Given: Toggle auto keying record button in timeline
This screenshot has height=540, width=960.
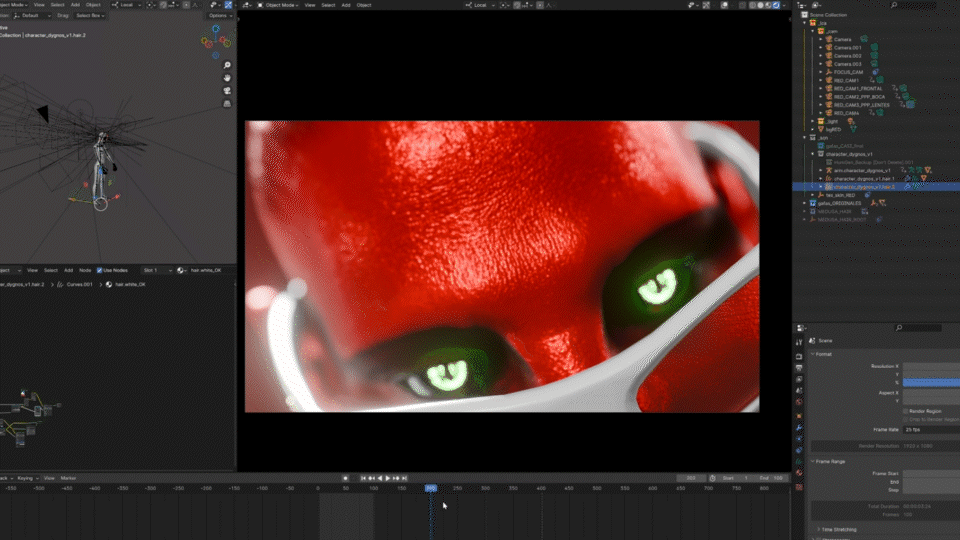Looking at the screenshot, I should (x=345, y=478).
